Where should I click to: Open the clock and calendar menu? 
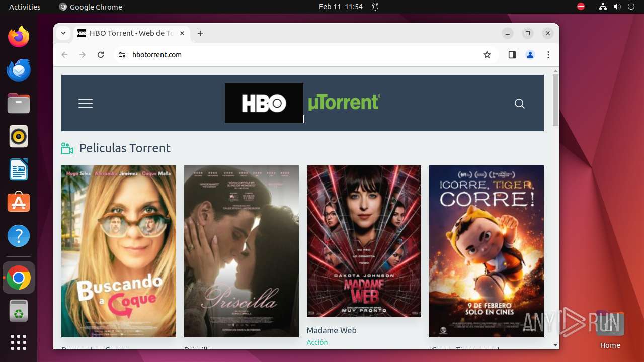point(341,7)
